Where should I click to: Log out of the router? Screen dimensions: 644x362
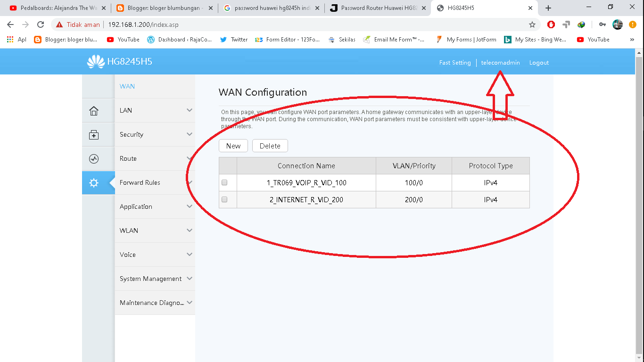tap(539, 62)
